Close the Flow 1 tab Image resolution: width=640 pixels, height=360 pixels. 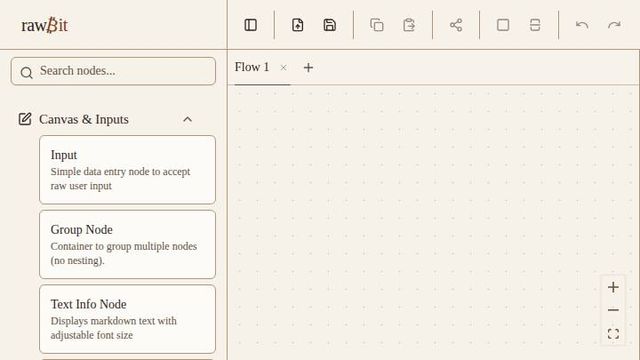(283, 68)
